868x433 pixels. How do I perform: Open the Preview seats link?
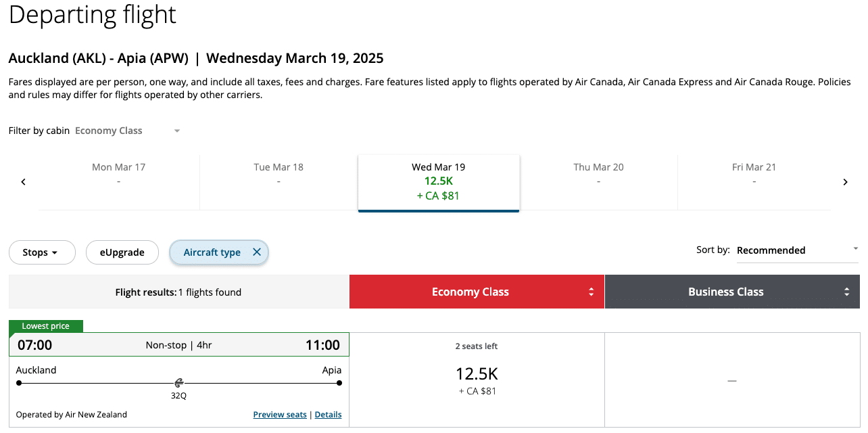[x=280, y=415]
